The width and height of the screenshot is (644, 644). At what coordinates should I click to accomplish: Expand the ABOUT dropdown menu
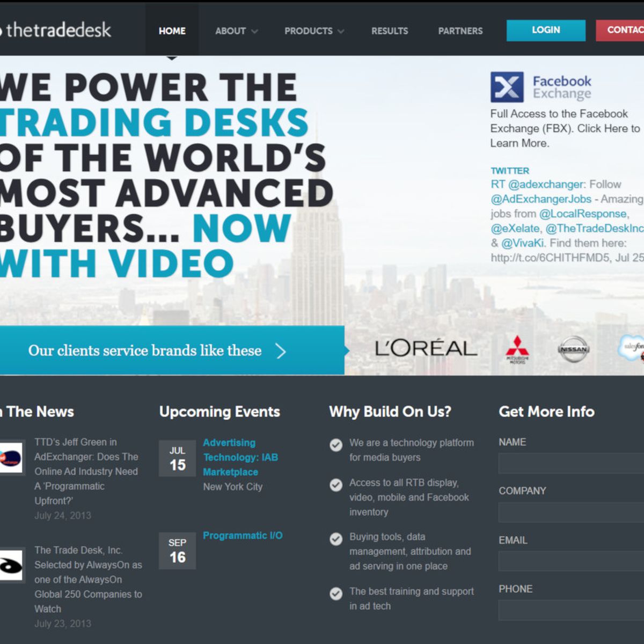click(236, 31)
